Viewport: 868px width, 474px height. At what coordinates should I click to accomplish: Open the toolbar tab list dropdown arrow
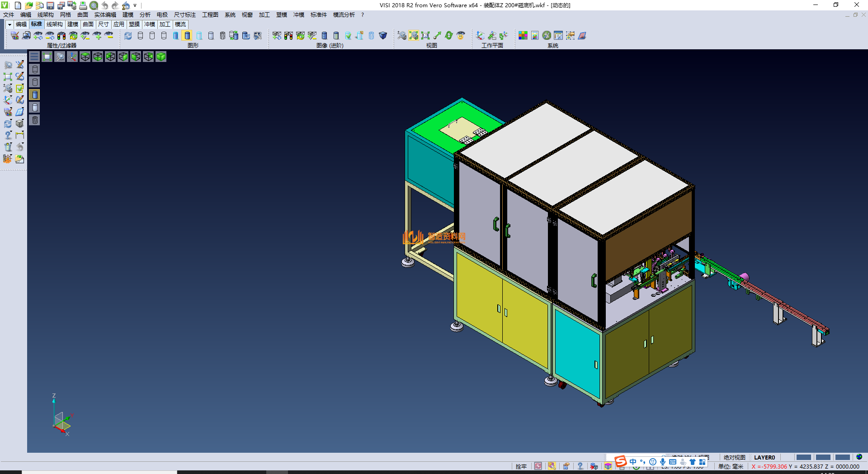[9, 24]
